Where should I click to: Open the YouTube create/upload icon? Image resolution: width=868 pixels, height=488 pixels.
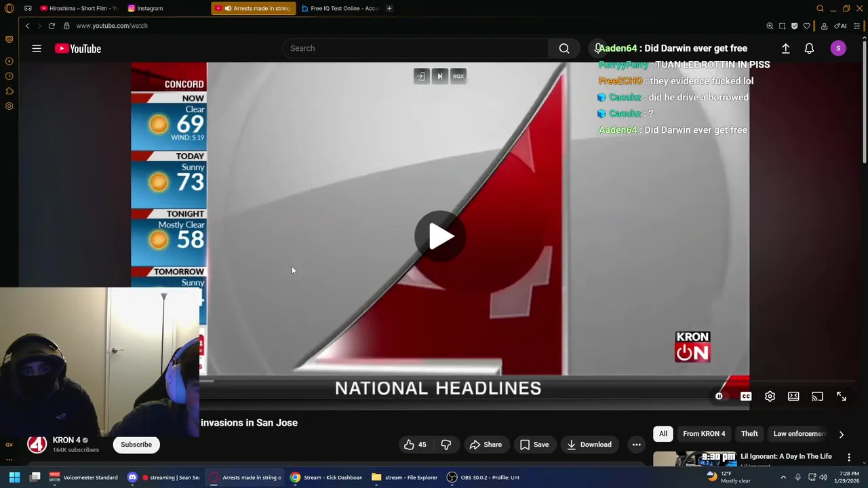[x=785, y=48]
